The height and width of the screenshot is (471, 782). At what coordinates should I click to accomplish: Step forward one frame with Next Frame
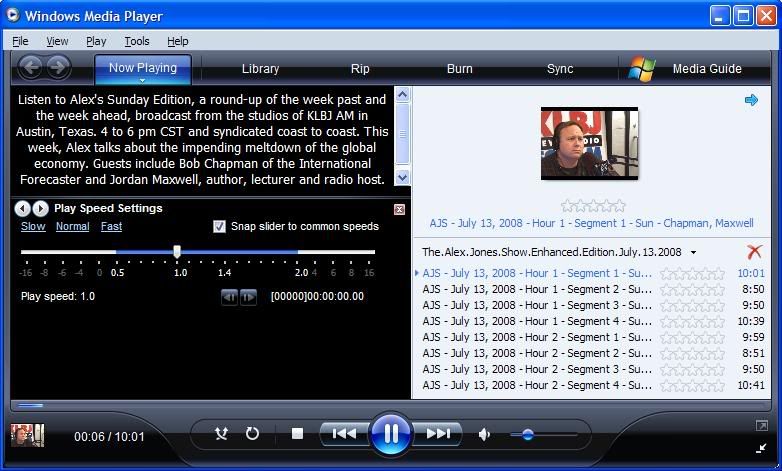point(248,297)
